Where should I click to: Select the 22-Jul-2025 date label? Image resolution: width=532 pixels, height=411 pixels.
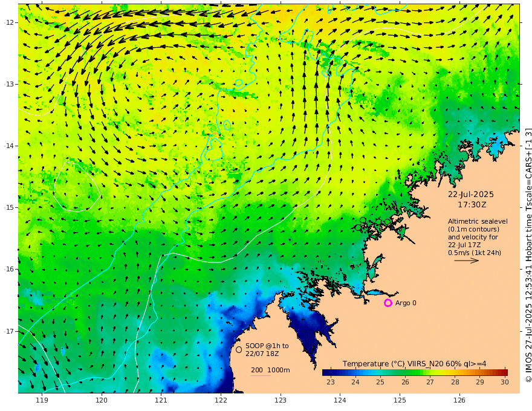click(x=471, y=195)
